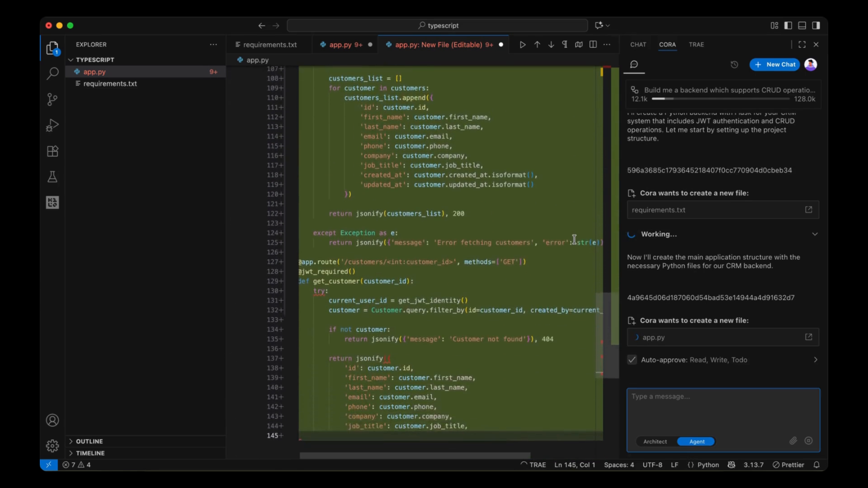Viewport: 868px width, 488px height.
Task: Open the Extensions view
Action: [52, 151]
